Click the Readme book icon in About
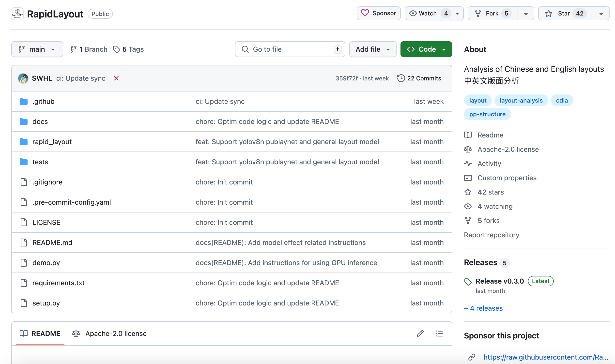This screenshot has height=364, width=615. 468,135
